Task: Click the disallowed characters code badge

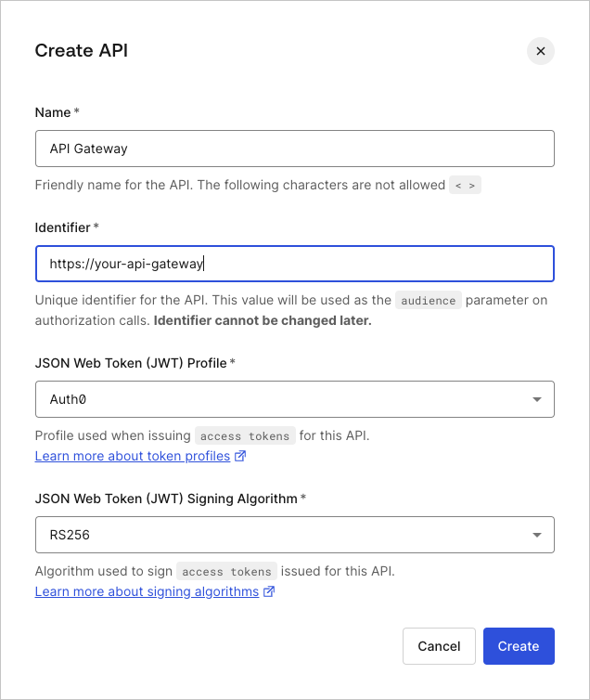Action: (x=465, y=186)
